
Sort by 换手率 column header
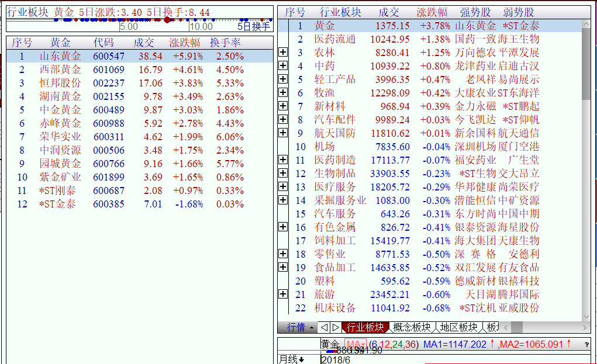(225, 43)
